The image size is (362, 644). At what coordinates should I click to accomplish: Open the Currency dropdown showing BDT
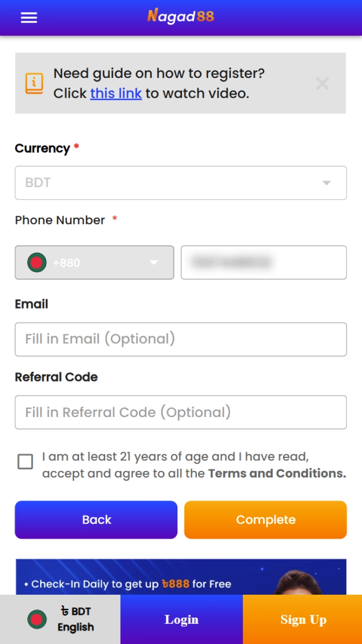[181, 183]
